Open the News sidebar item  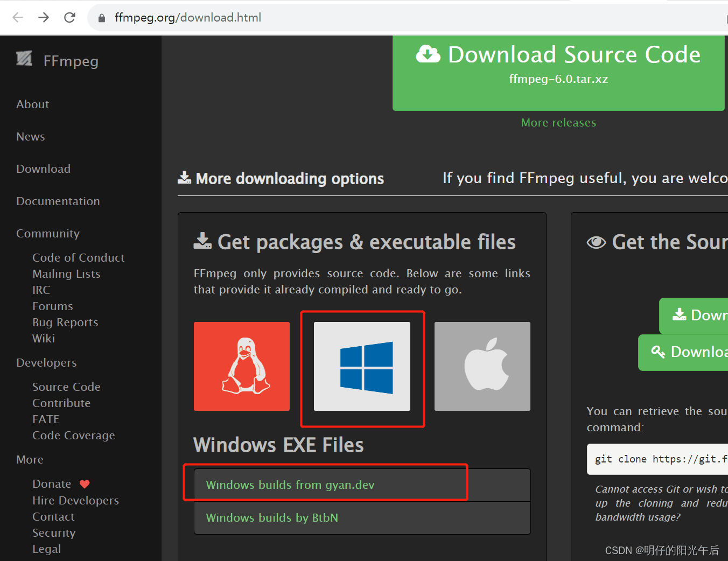coord(31,137)
